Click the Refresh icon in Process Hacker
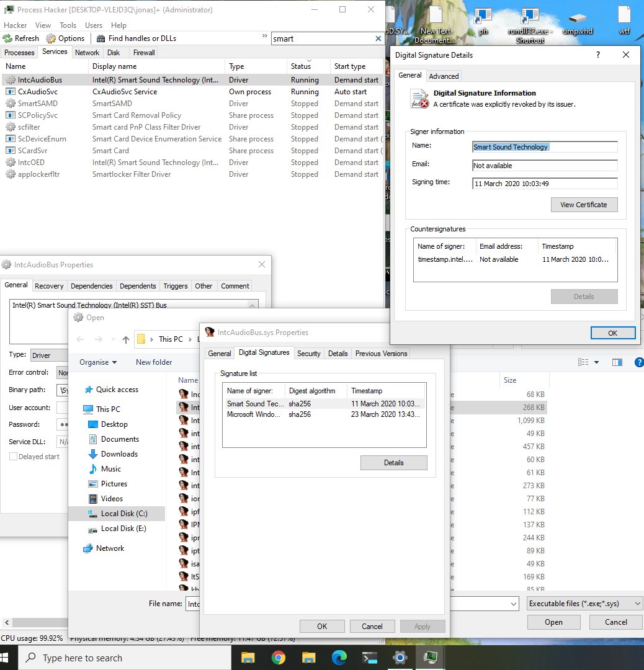 7,38
